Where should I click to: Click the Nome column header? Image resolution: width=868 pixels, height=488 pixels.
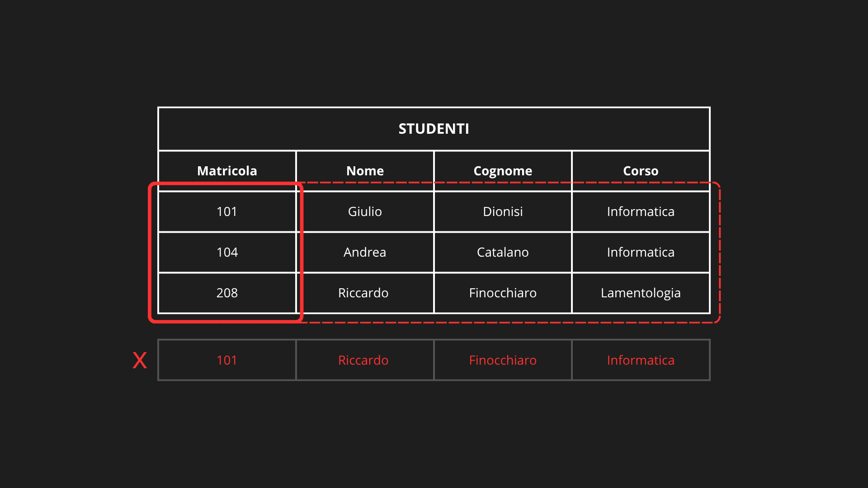pos(365,171)
